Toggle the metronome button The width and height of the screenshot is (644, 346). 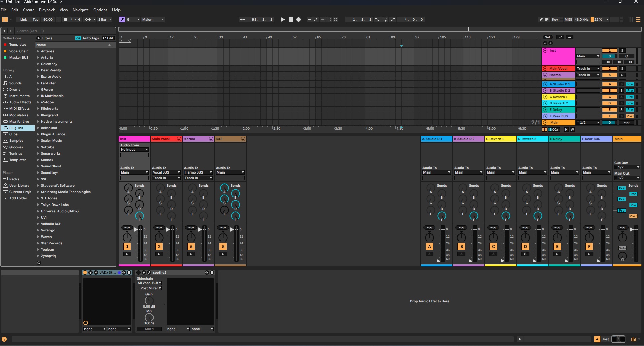[88, 20]
